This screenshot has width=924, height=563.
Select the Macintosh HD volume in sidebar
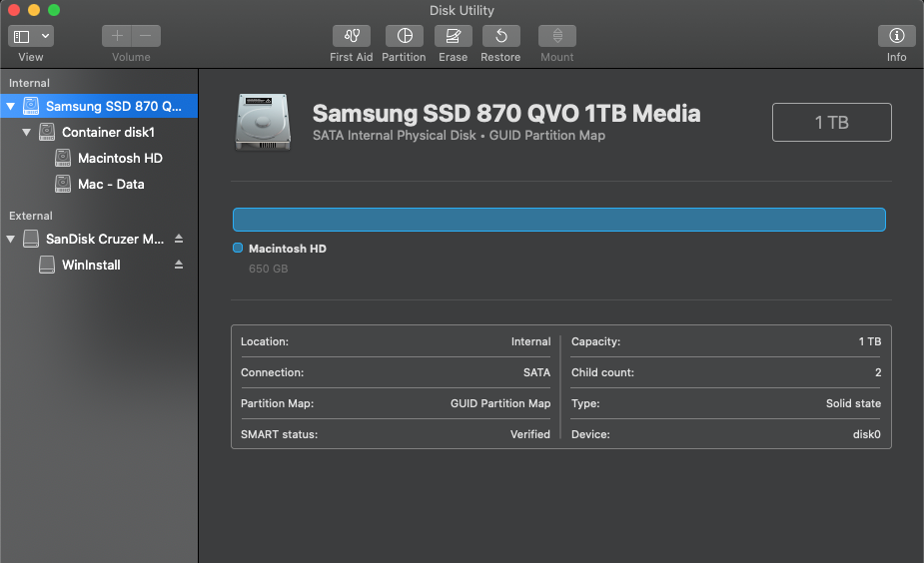coord(99,158)
